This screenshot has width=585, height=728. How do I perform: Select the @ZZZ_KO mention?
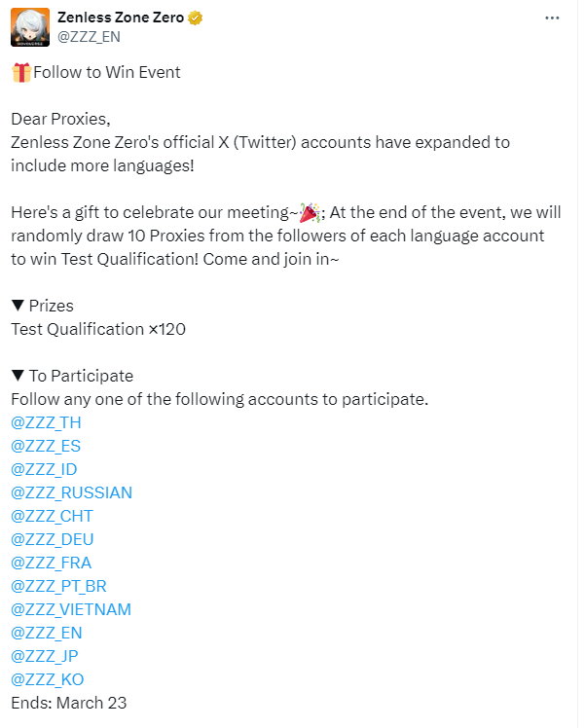click(x=48, y=679)
